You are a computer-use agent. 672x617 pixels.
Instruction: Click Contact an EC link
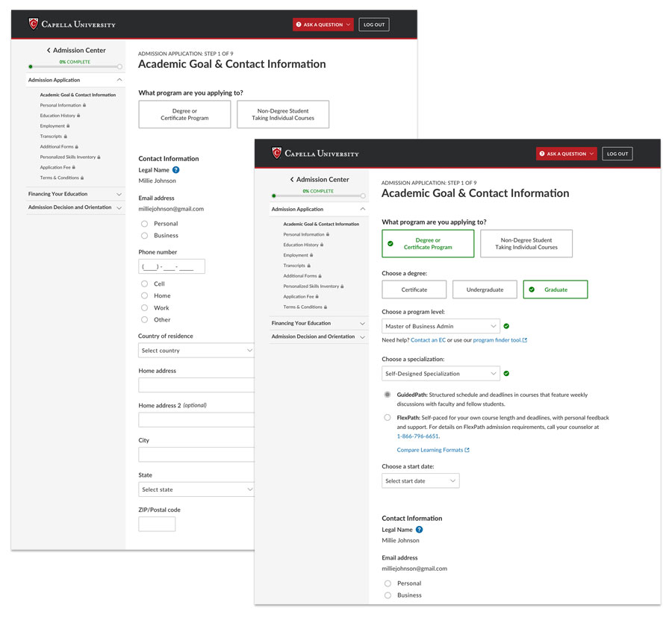428,340
